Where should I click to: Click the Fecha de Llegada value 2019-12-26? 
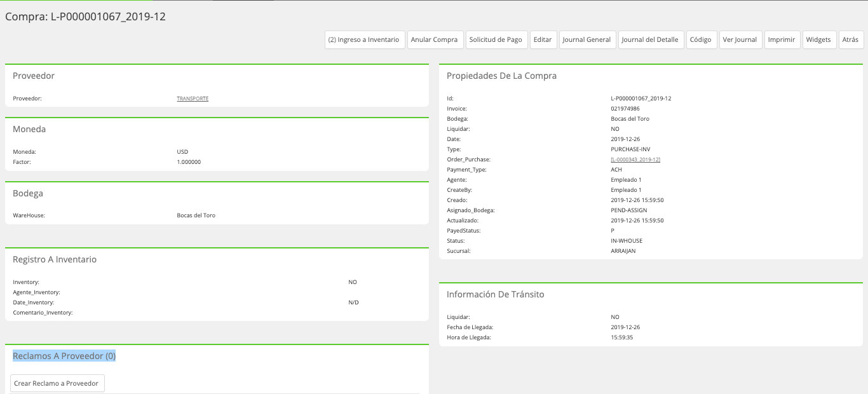(625, 327)
